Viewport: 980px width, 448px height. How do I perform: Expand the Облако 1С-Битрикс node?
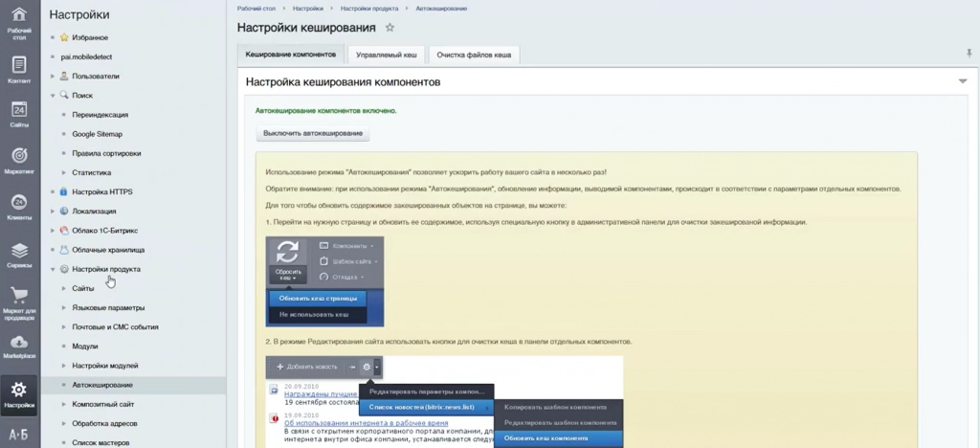coord(54,231)
